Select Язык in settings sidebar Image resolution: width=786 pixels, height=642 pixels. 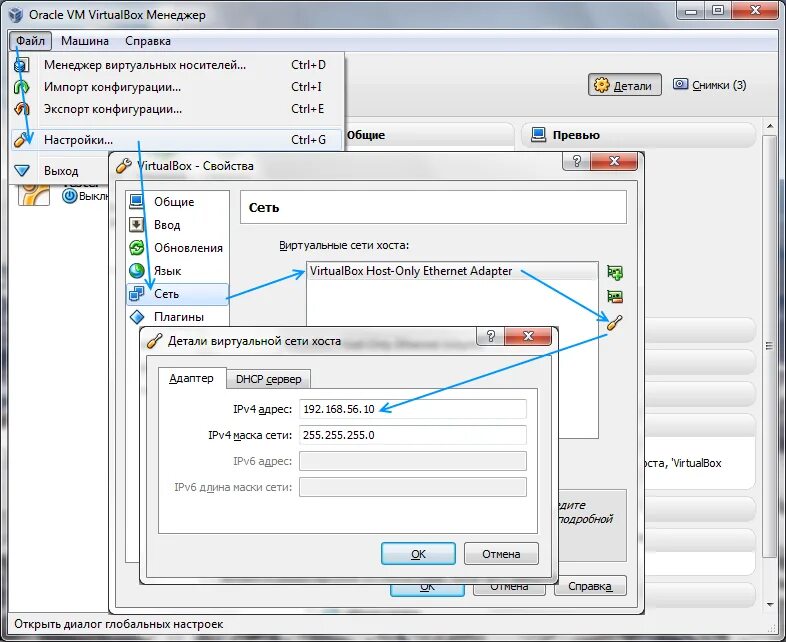click(x=177, y=271)
